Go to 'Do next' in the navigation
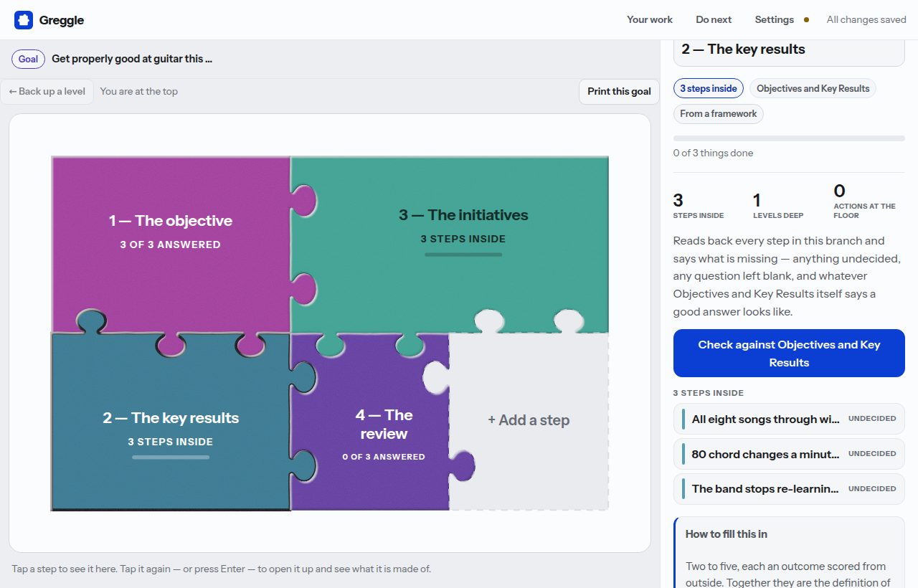The height and width of the screenshot is (588, 918). tap(714, 19)
